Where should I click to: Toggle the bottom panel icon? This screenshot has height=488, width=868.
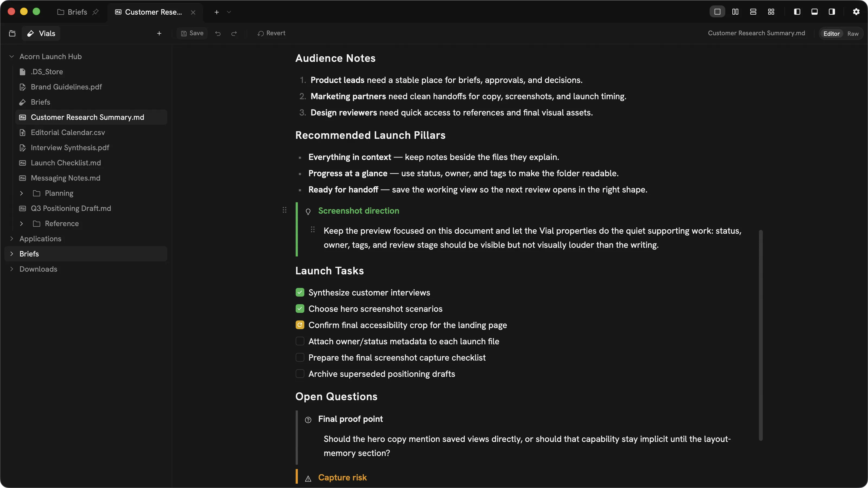(814, 12)
